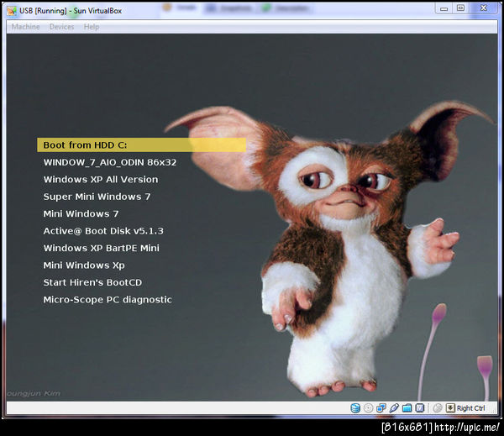The width and height of the screenshot is (504, 436).
Task: Click the shared folders status icon
Action: [407, 408]
